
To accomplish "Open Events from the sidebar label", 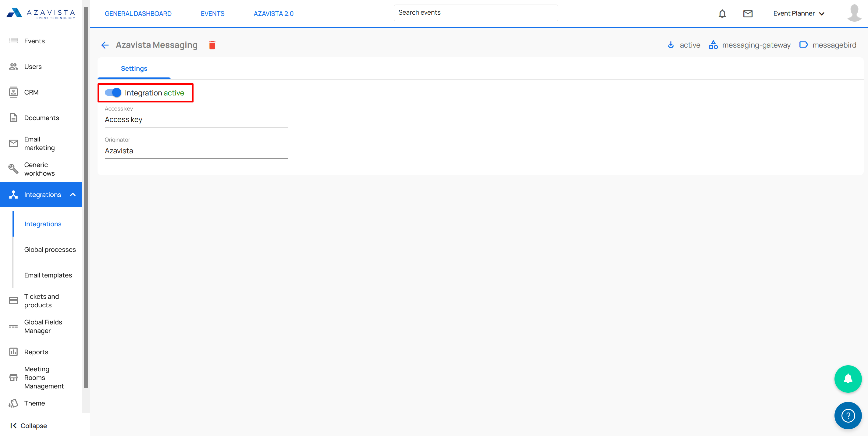I will click(34, 41).
